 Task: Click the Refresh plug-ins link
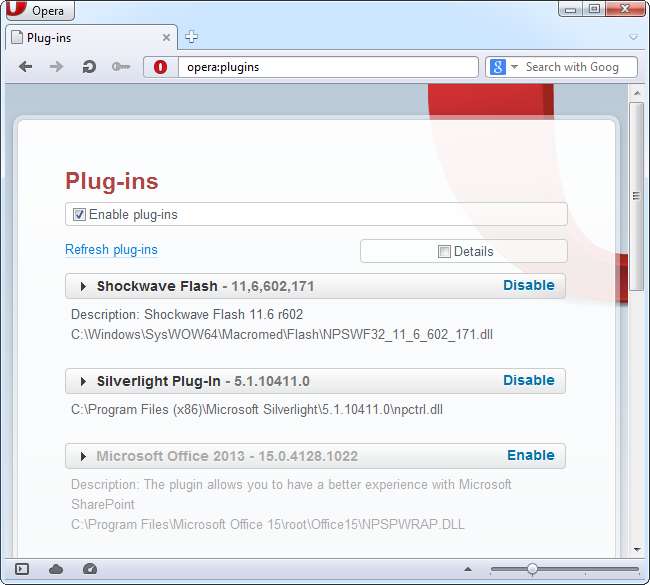[112, 250]
